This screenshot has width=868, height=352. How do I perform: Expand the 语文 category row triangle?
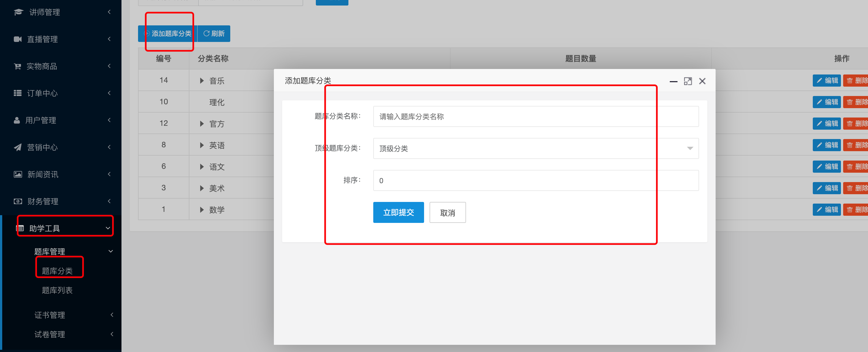pyautogui.click(x=202, y=167)
